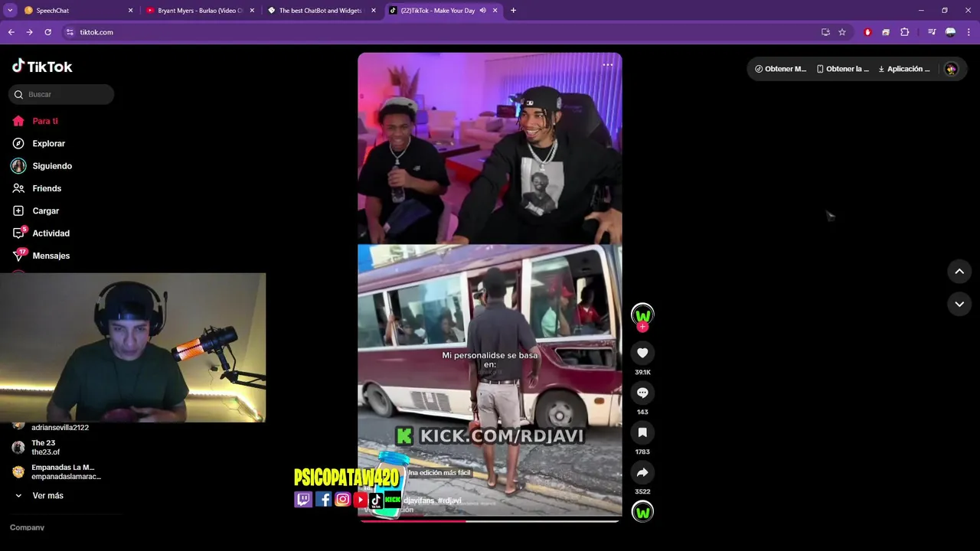Close the TikTok tab

[x=495, y=11]
